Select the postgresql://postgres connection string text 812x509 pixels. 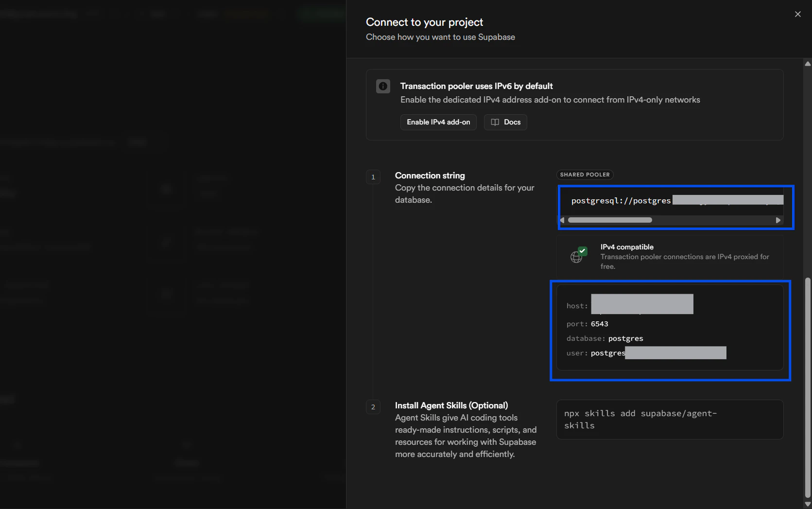point(621,201)
